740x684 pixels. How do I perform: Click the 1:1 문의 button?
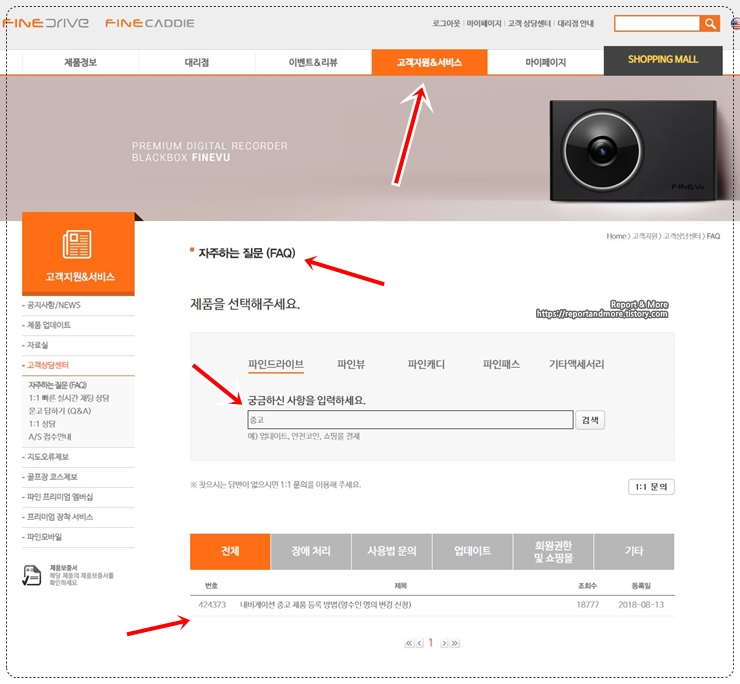pos(651,487)
